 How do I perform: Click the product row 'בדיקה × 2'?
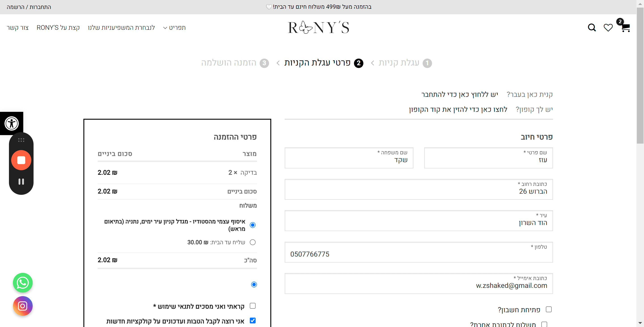click(177, 172)
